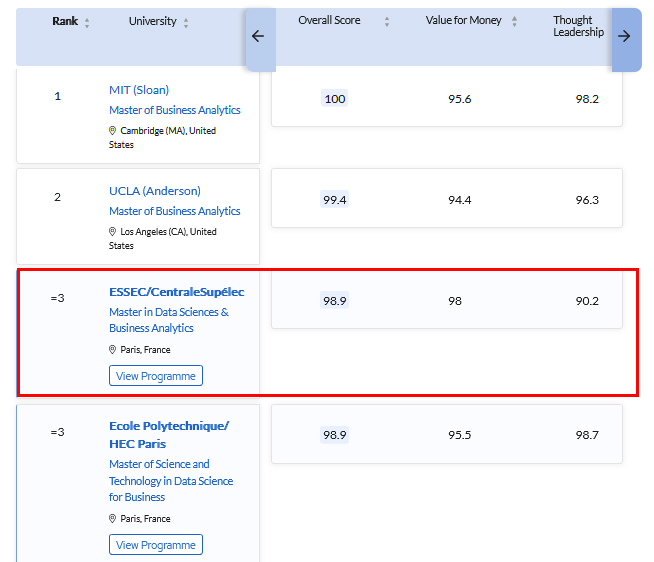
Task: Select MIT's overall score of 100
Action: click(335, 99)
